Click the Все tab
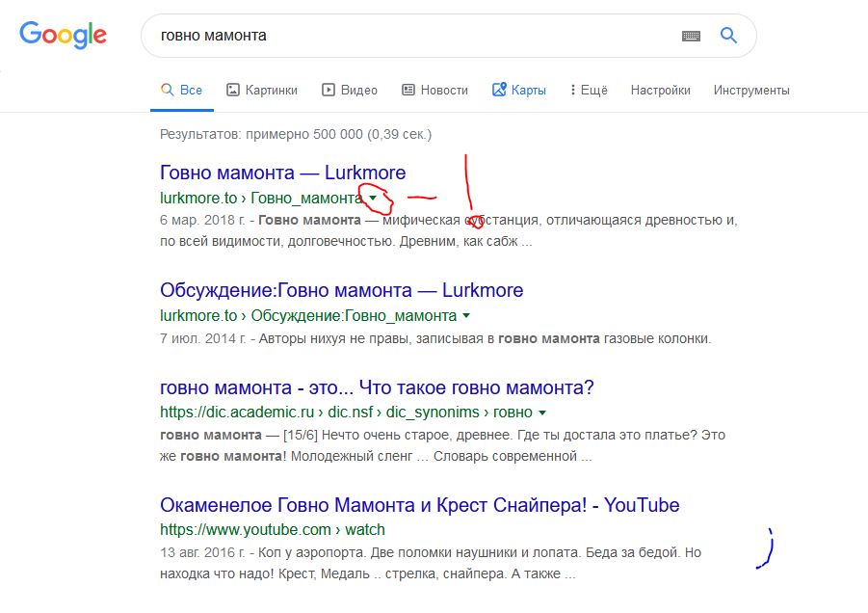Screen dimensions: 868x613 [181, 90]
